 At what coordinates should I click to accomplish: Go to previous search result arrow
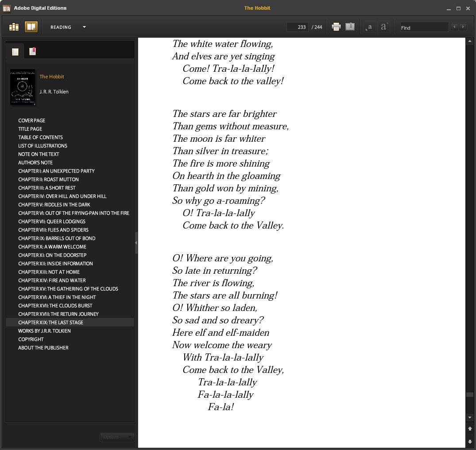[x=454, y=27]
